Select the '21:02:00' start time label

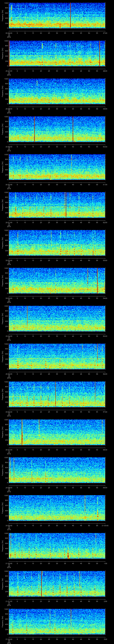(x=9, y=639)
